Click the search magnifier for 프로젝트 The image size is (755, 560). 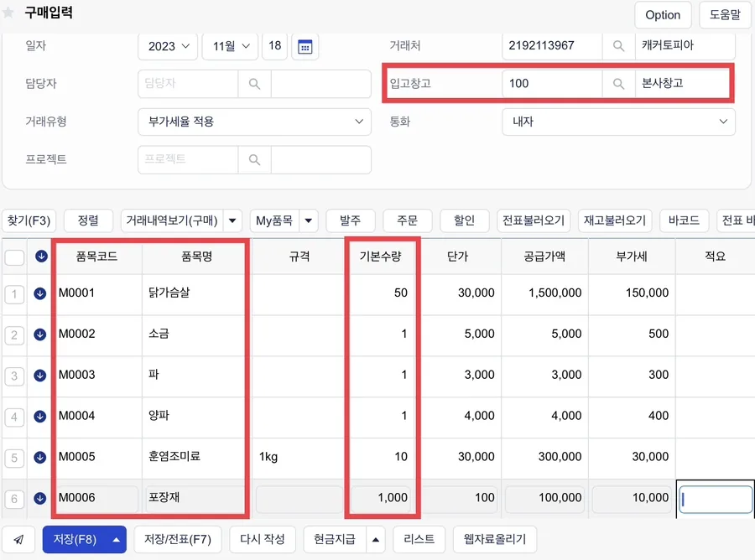(x=254, y=159)
